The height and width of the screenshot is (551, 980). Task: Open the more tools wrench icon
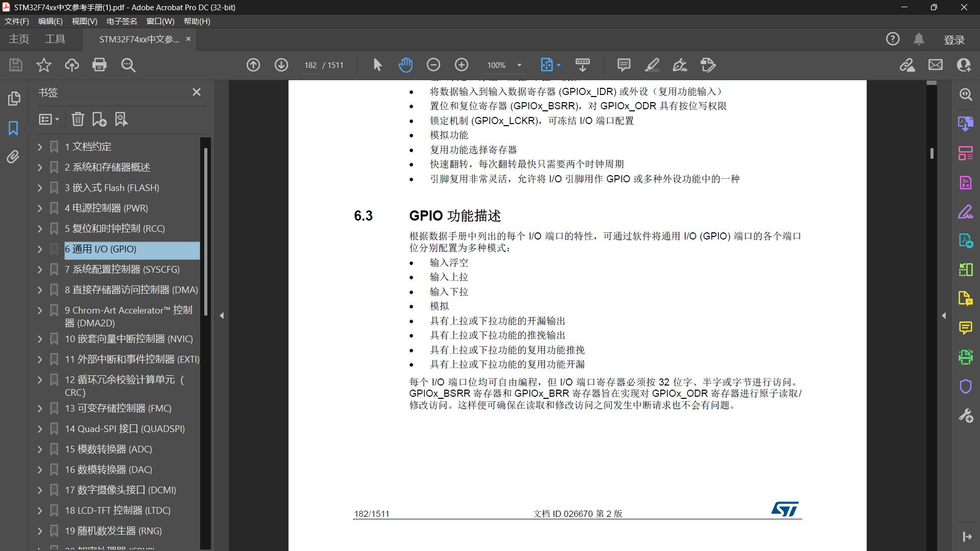tap(965, 416)
